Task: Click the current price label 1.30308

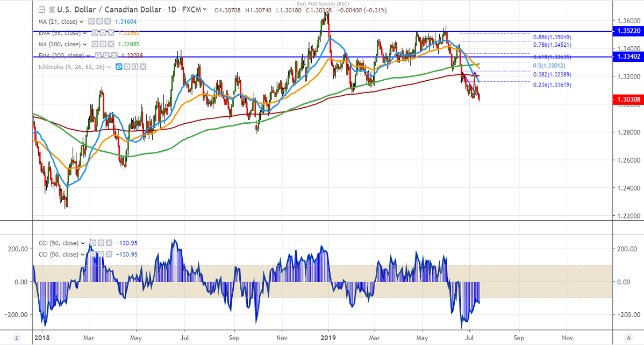Action: (x=627, y=99)
